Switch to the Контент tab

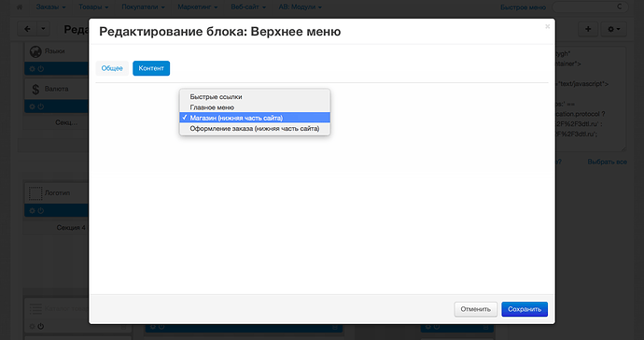pyautogui.click(x=151, y=68)
